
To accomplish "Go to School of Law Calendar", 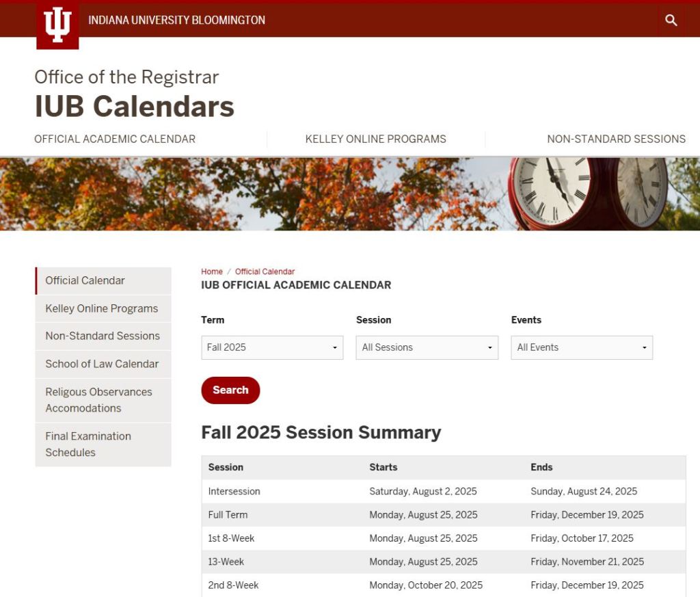I will coord(102,364).
